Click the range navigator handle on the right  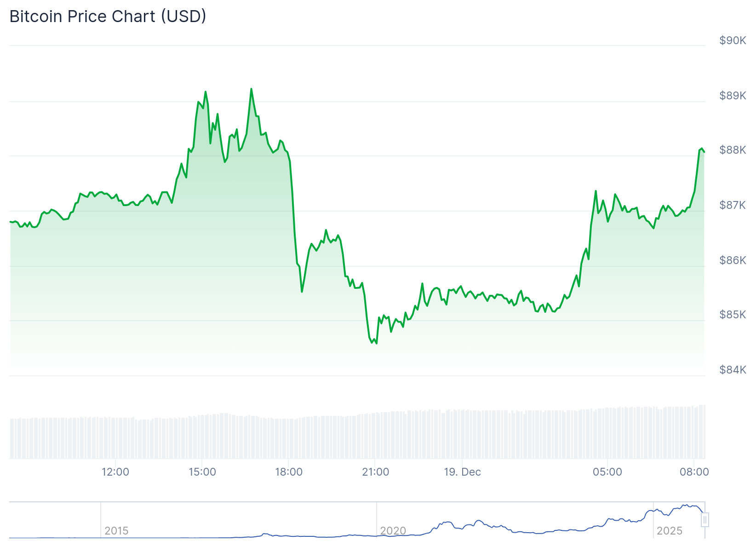click(705, 520)
